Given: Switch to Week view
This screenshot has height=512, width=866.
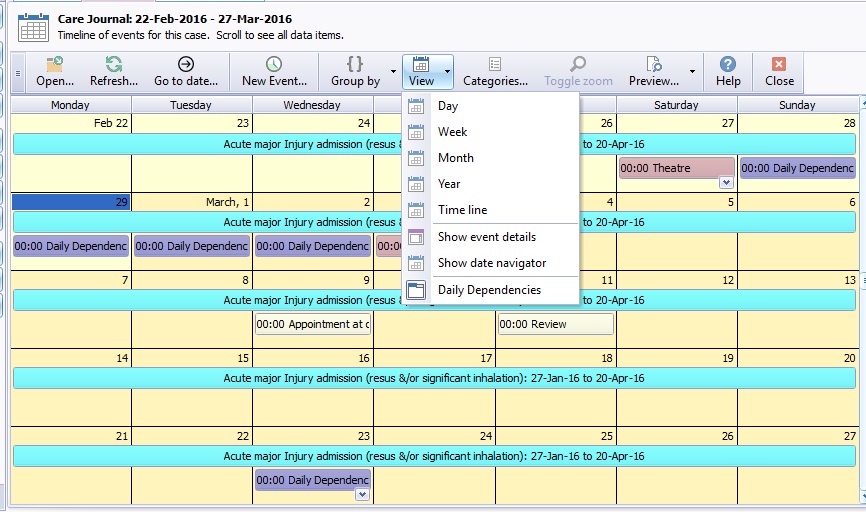Looking at the screenshot, I should tap(492, 131).
